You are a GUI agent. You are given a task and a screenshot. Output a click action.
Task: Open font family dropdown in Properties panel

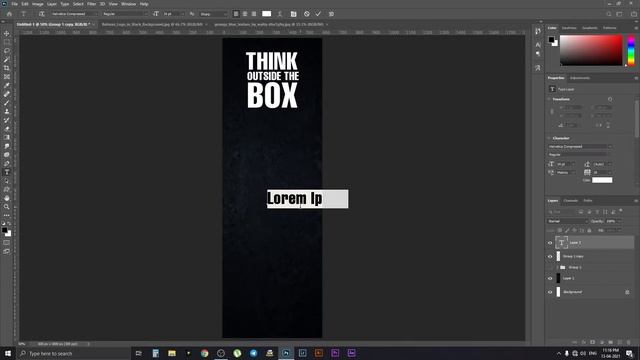point(580,147)
